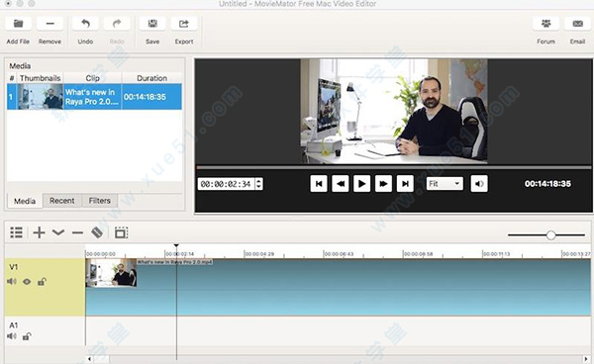The image size is (594, 364).
Task: Toggle the preview volume speaker button
Action: [479, 184]
